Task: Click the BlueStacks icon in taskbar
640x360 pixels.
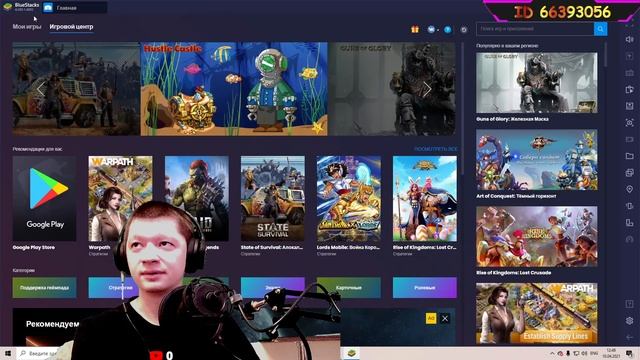Action: (351, 353)
